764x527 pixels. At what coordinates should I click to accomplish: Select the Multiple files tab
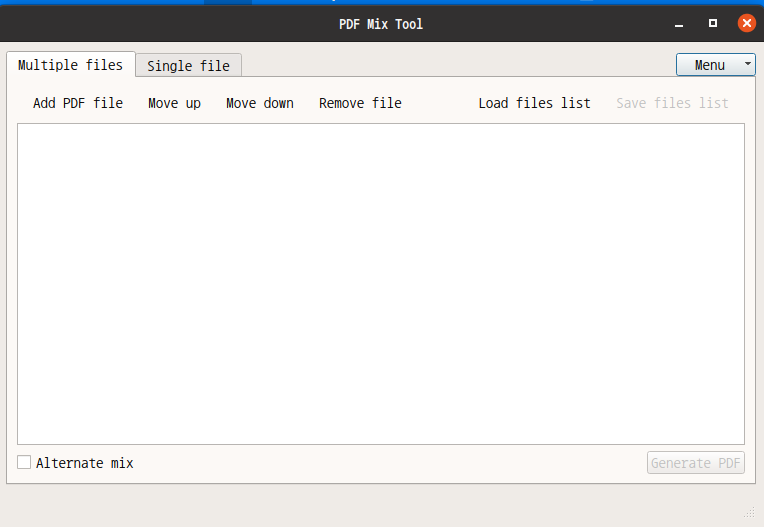point(70,65)
